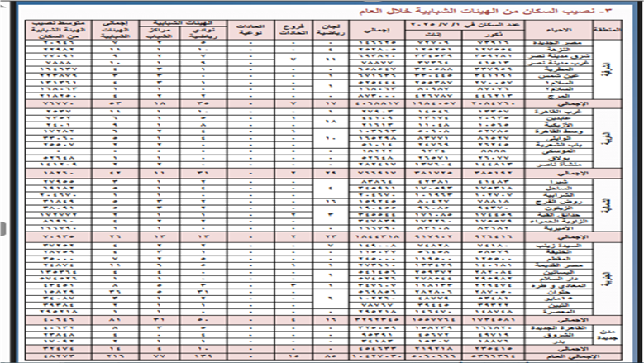This screenshot has width=644, height=363.
Task: Click the 'لجان رياضية' column header
Action: click(331, 30)
